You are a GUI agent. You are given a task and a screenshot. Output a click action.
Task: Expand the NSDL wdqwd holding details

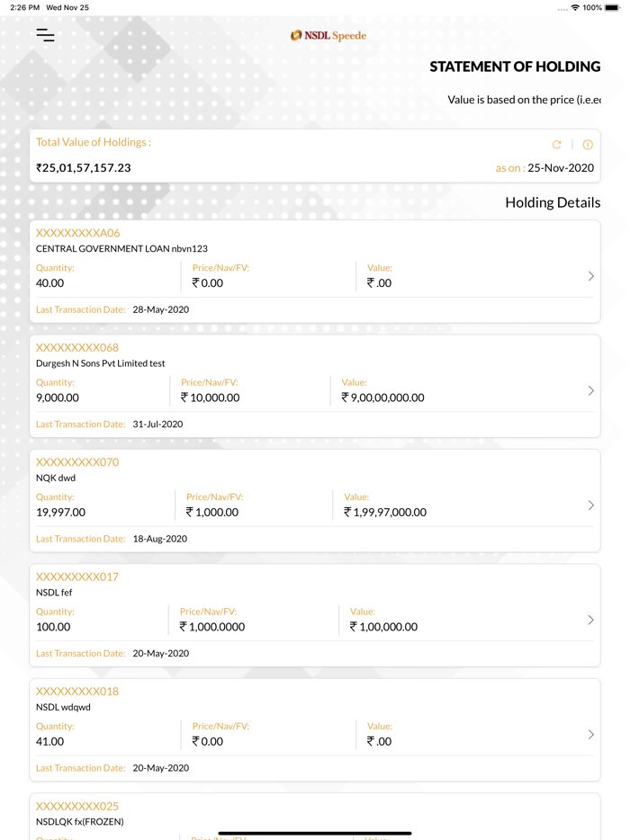click(x=591, y=734)
